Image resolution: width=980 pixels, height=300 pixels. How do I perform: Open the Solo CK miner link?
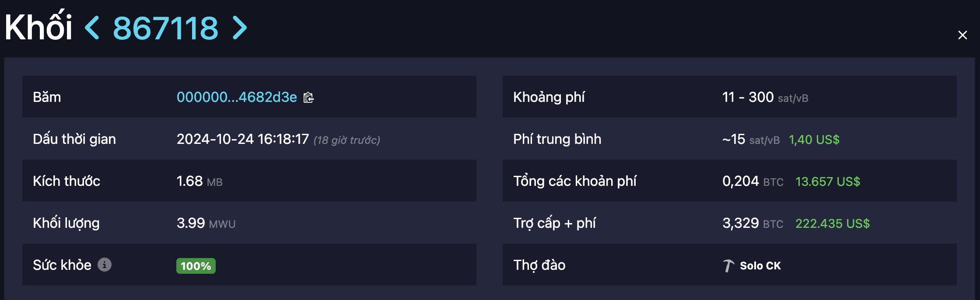(760, 265)
